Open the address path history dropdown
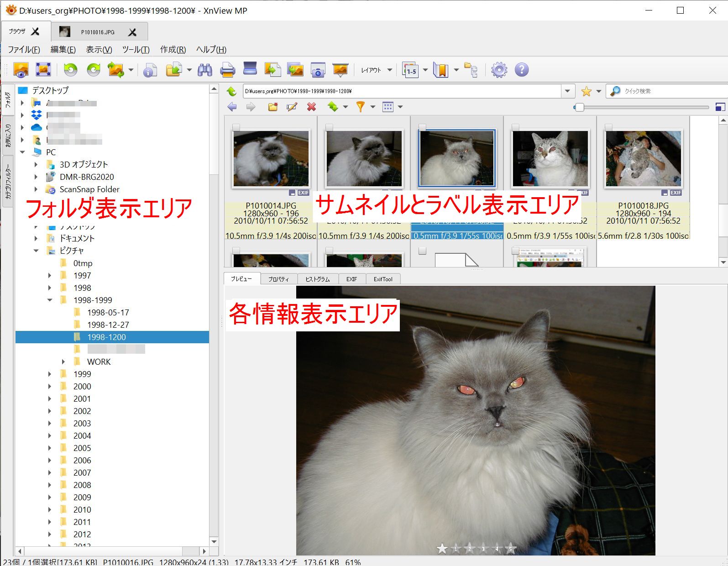Screen dimensions: 728x566 pyautogui.click(x=567, y=91)
